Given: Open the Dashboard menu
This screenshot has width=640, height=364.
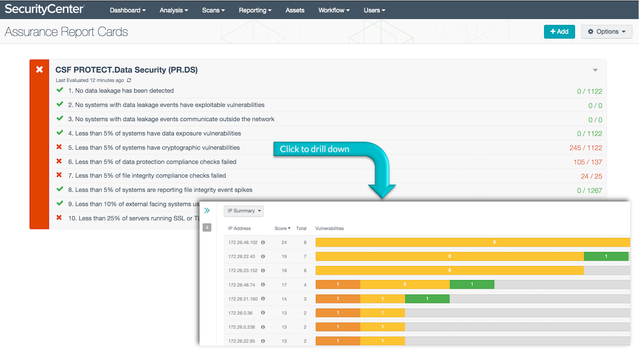Looking at the screenshot, I should 128,10.
